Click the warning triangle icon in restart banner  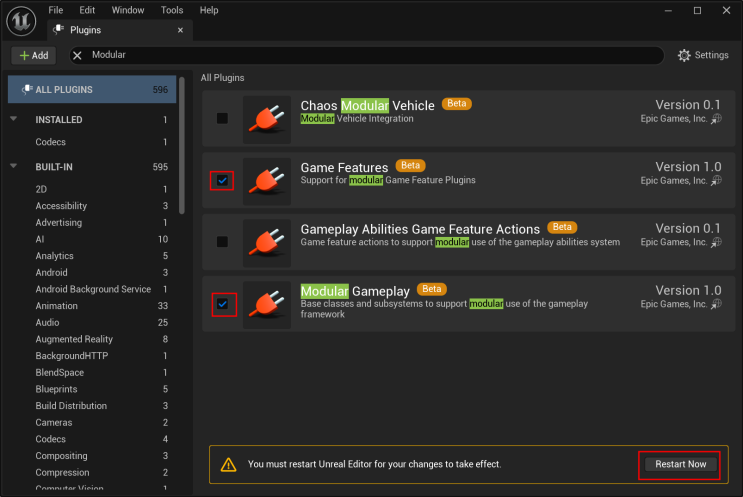pyautogui.click(x=228, y=465)
